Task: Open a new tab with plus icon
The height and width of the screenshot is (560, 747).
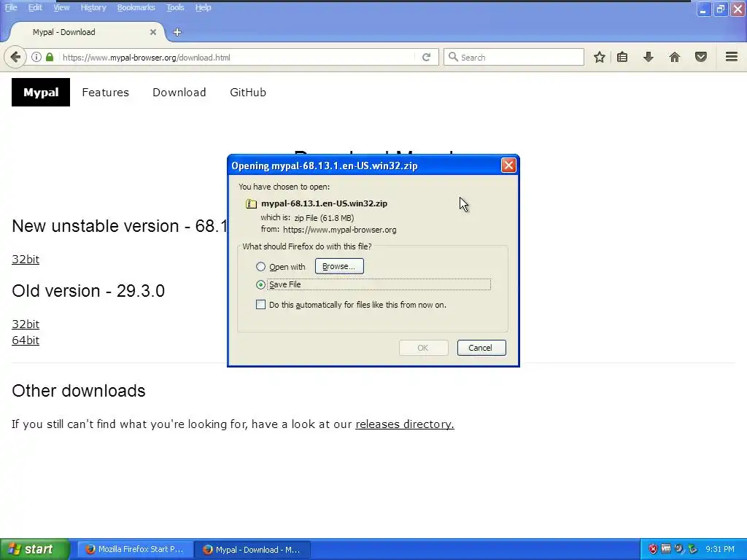Action: [x=177, y=32]
